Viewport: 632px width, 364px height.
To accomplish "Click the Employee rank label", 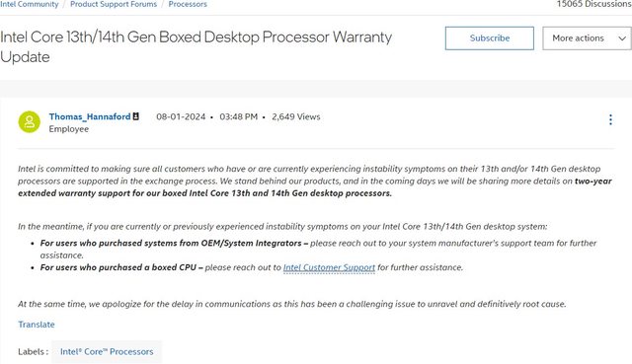I will coord(68,129).
